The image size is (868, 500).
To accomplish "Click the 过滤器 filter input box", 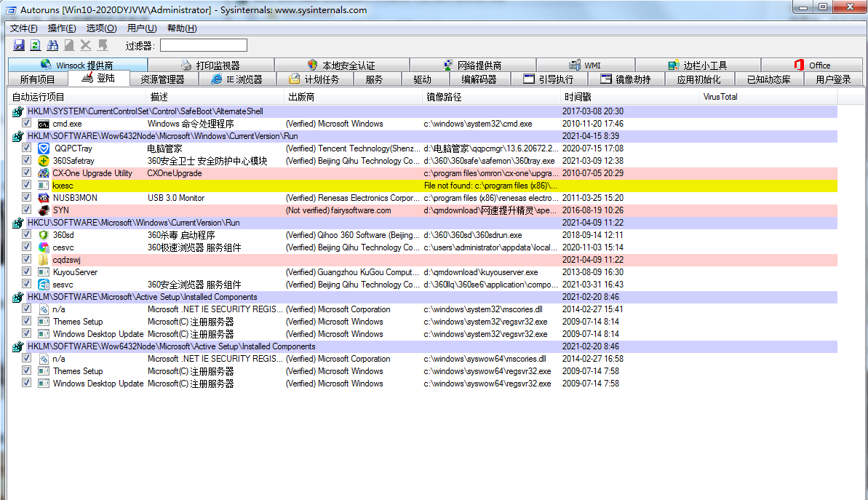I will [204, 45].
